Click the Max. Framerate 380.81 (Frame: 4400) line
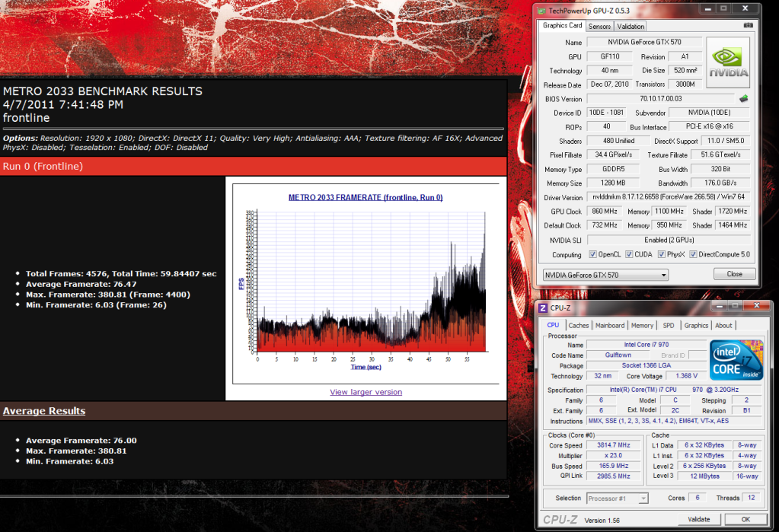Screen dimensions: 779x532 [108, 295]
